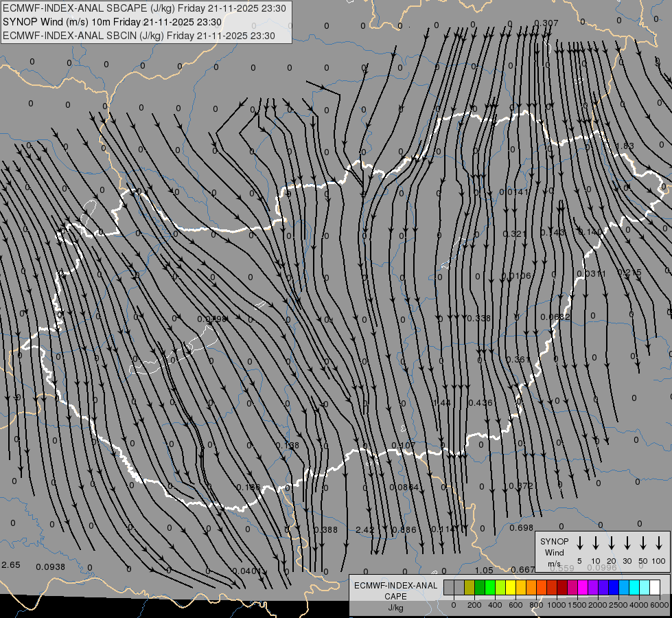Click the dark red 1000 J/kg swatch
Screen dimensions: 672x618
coord(562,587)
